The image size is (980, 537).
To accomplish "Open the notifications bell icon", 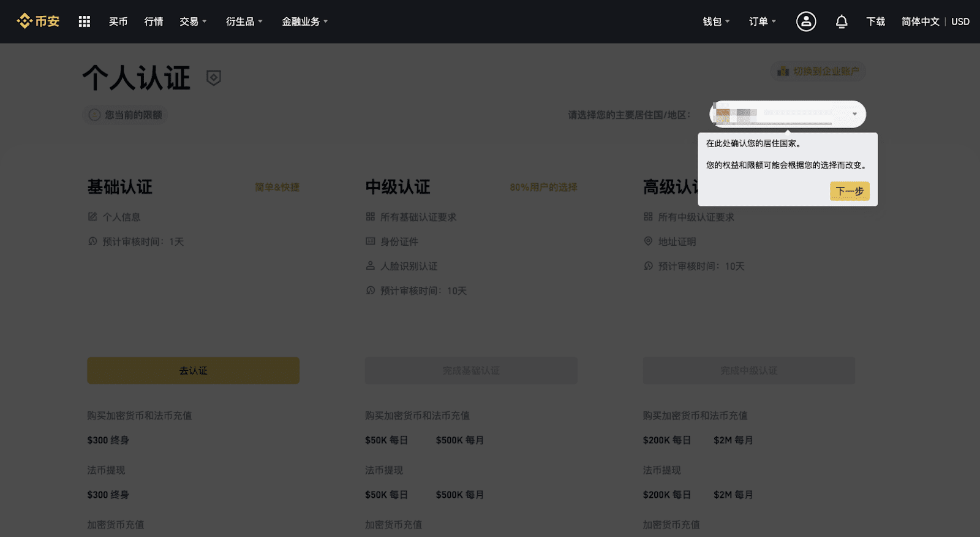I will (x=842, y=21).
